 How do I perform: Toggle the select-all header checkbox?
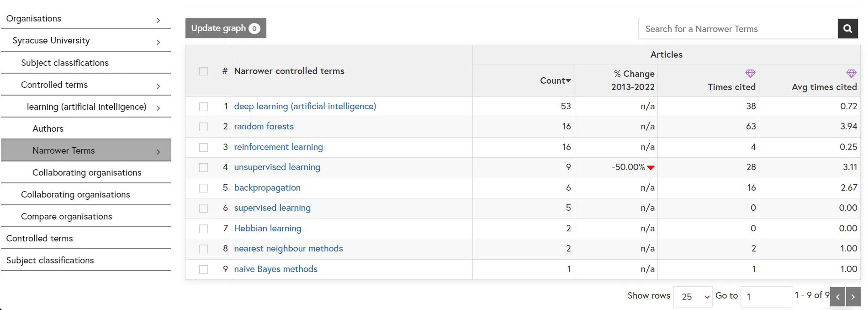(x=204, y=71)
